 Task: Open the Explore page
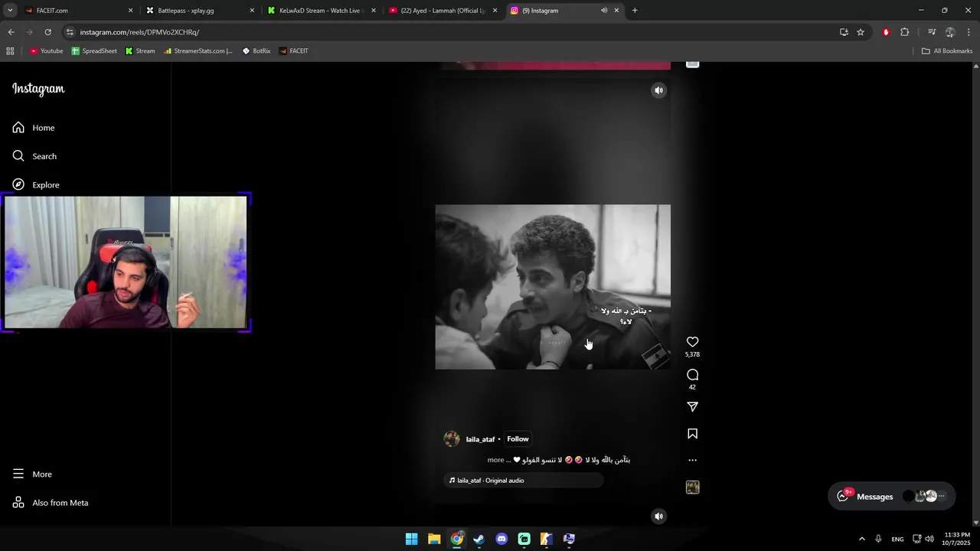[x=36, y=185]
